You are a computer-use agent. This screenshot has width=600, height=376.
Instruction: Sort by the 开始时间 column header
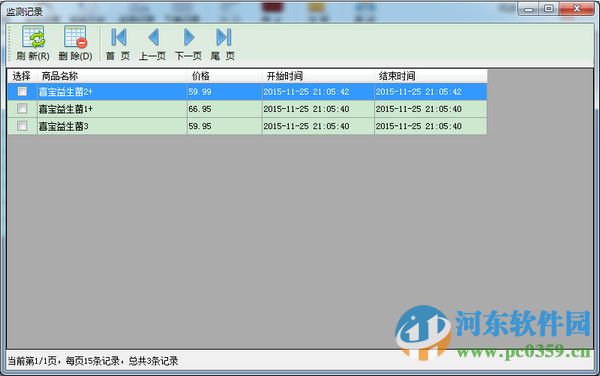[x=318, y=76]
